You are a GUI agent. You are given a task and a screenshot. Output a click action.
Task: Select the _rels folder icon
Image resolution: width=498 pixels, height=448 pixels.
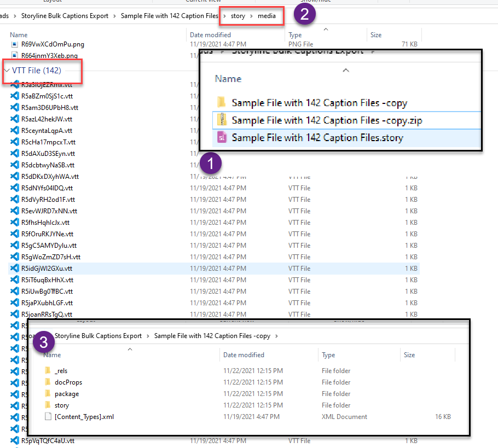(x=48, y=371)
